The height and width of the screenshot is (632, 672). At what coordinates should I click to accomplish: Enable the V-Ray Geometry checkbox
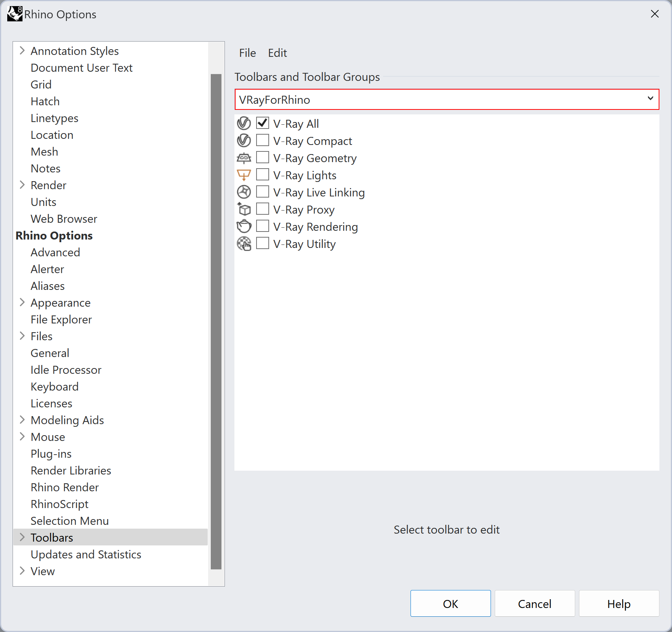(x=263, y=158)
